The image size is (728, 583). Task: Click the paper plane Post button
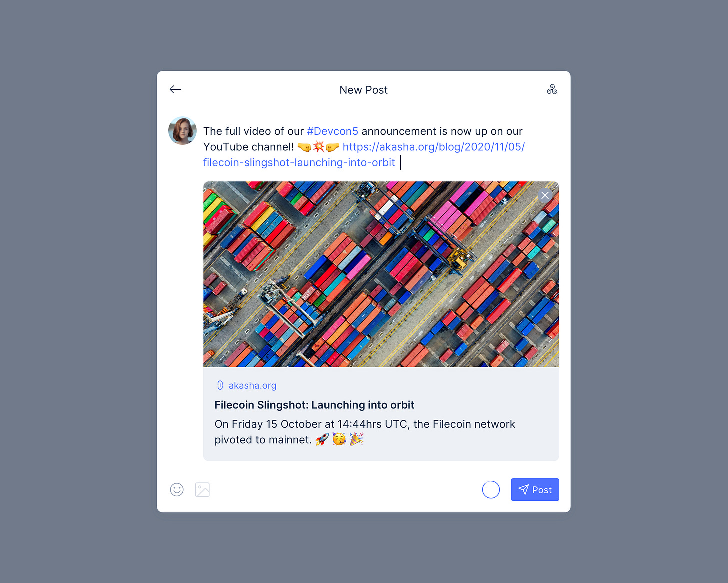point(535,490)
